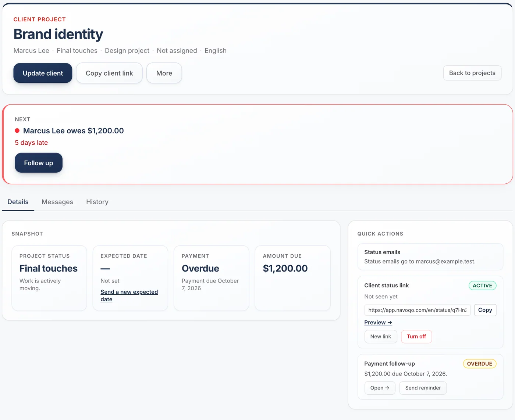Click the Marcus Lee client name
The width and height of the screenshot is (515, 420).
[x=31, y=51]
